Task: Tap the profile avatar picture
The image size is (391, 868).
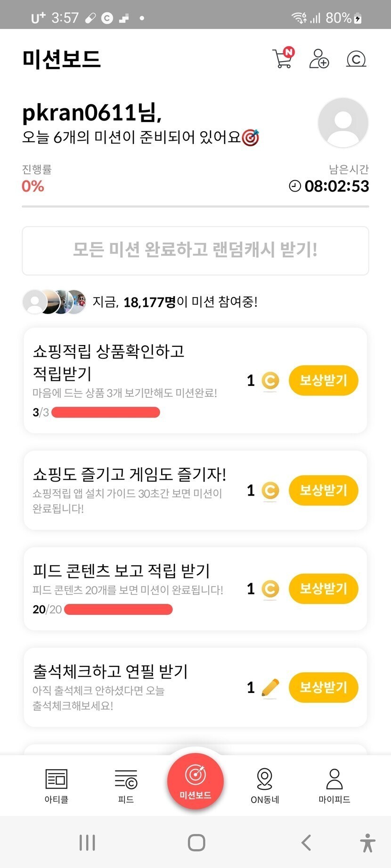Action: click(343, 123)
